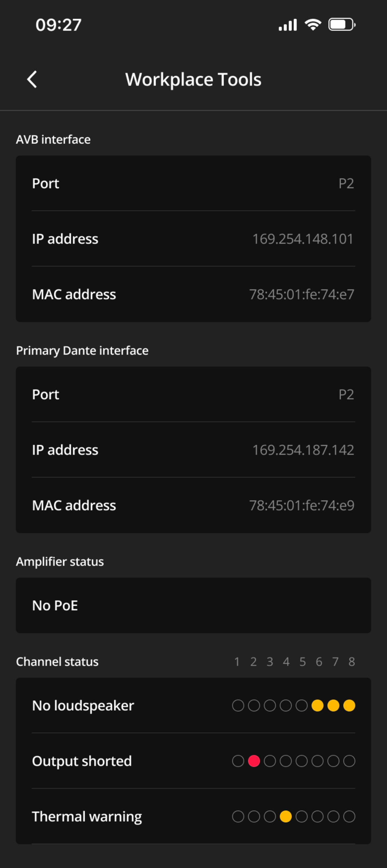Tap the clock showing 09:27
Screen dimensions: 387x868
58,25
